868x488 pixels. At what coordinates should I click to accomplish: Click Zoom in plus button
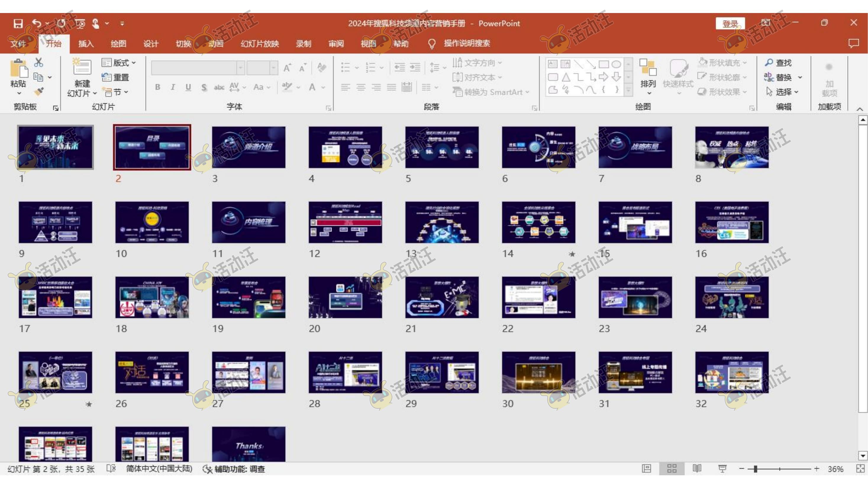[x=817, y=468]
